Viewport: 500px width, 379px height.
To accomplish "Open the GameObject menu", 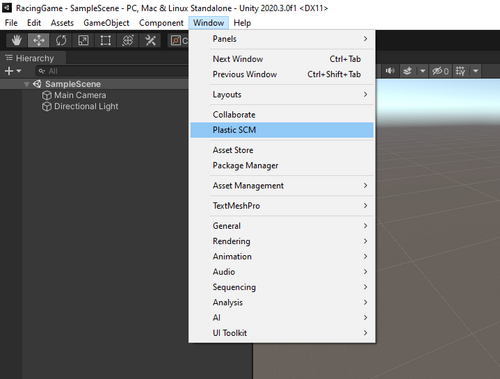I will pos(106,23).
